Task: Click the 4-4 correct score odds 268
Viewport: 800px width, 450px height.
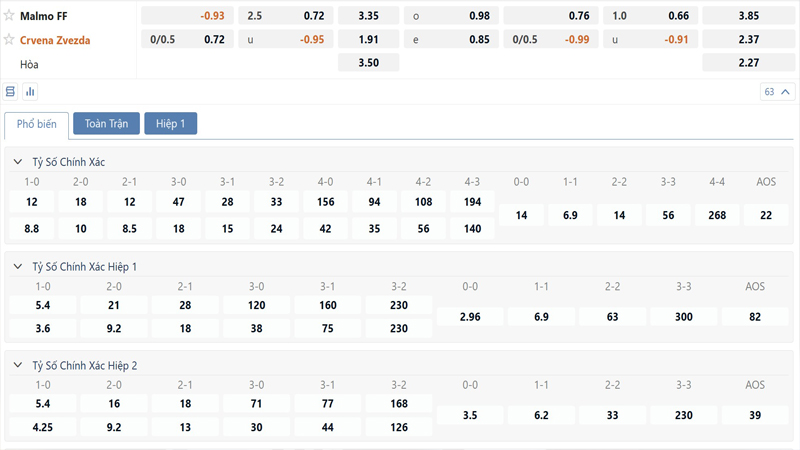Action: click(x=717, y=215)
